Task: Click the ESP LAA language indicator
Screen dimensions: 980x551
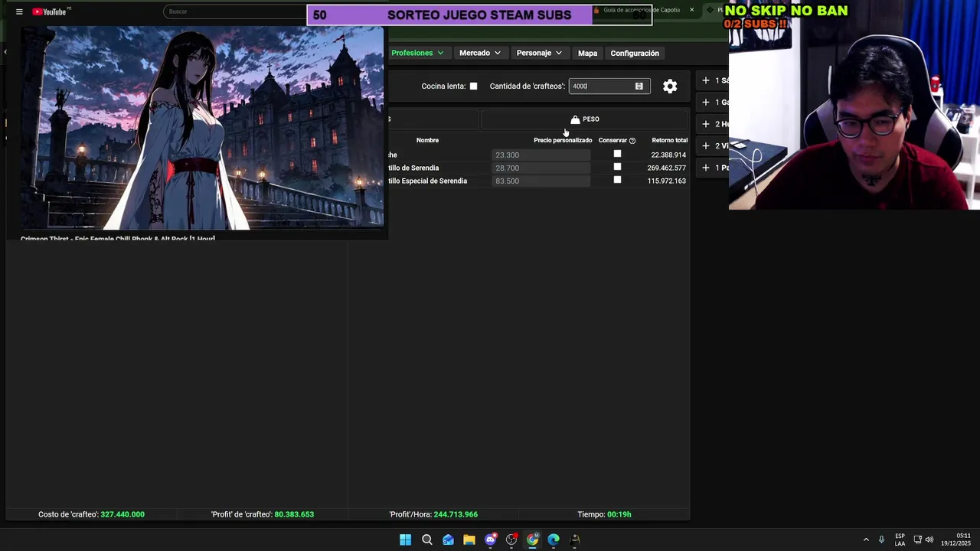Action: point(900,540)
